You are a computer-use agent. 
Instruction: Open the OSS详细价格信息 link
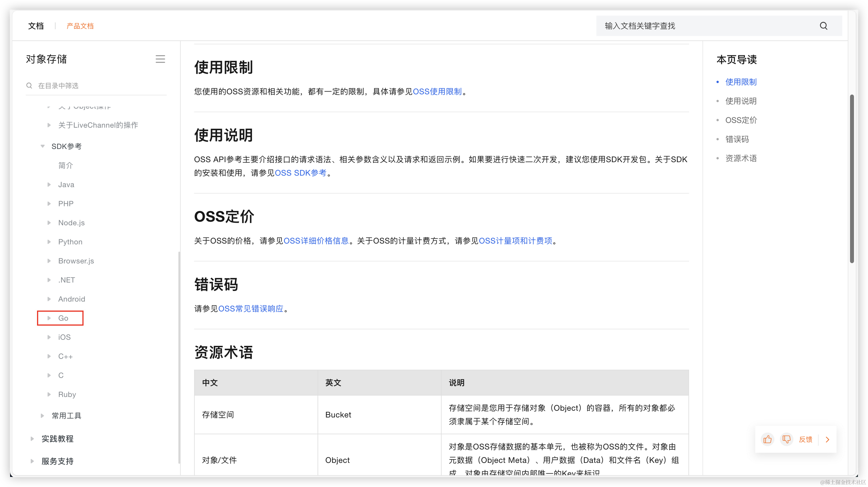click(x=316, y=241)
